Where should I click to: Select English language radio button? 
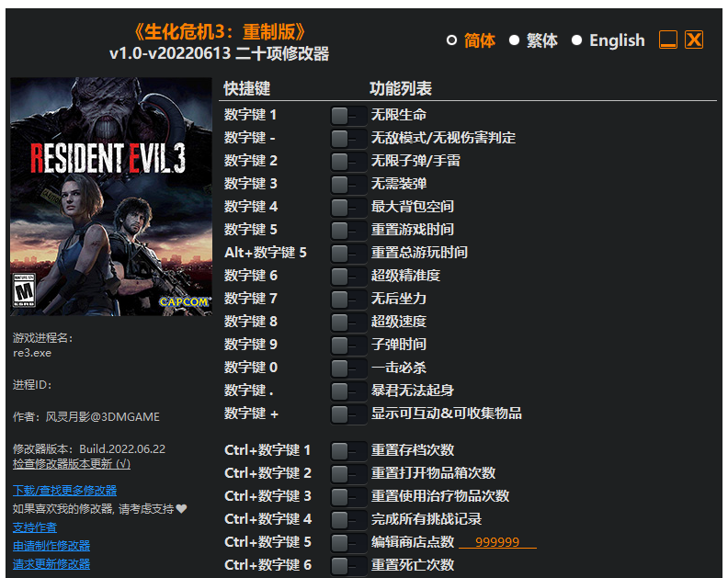pyautogui.click(x=576, y=40)
